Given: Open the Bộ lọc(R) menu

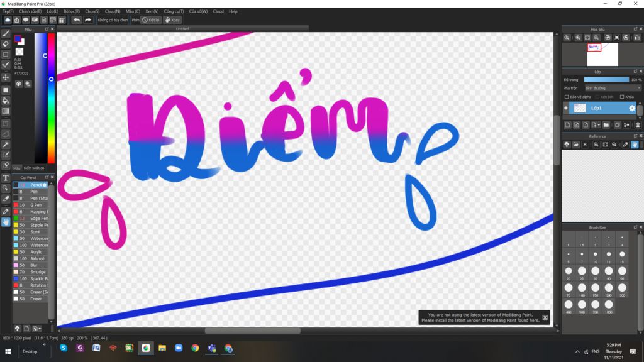Looking at the screenshot, I should point(72,11).
